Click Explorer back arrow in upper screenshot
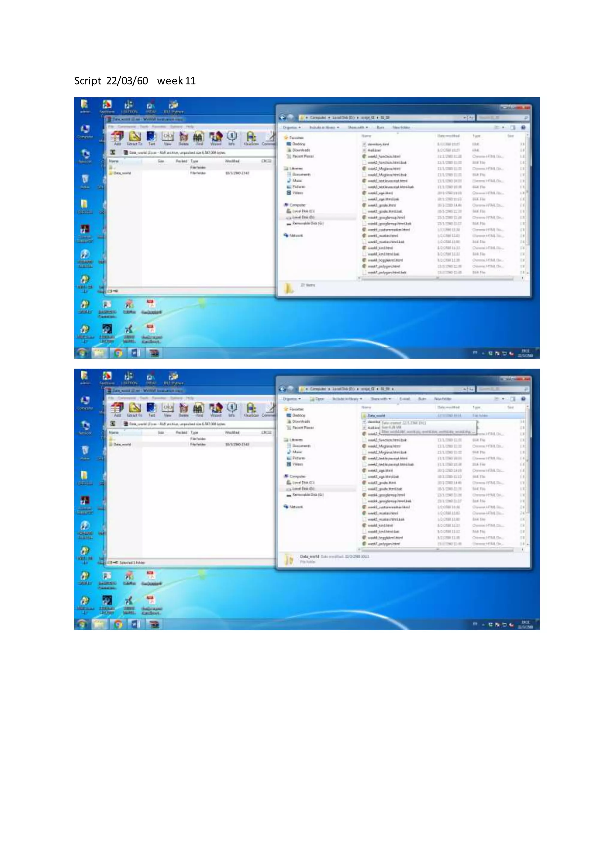The width and height of the screenshot is (614, 868). (x=282, y=117)
